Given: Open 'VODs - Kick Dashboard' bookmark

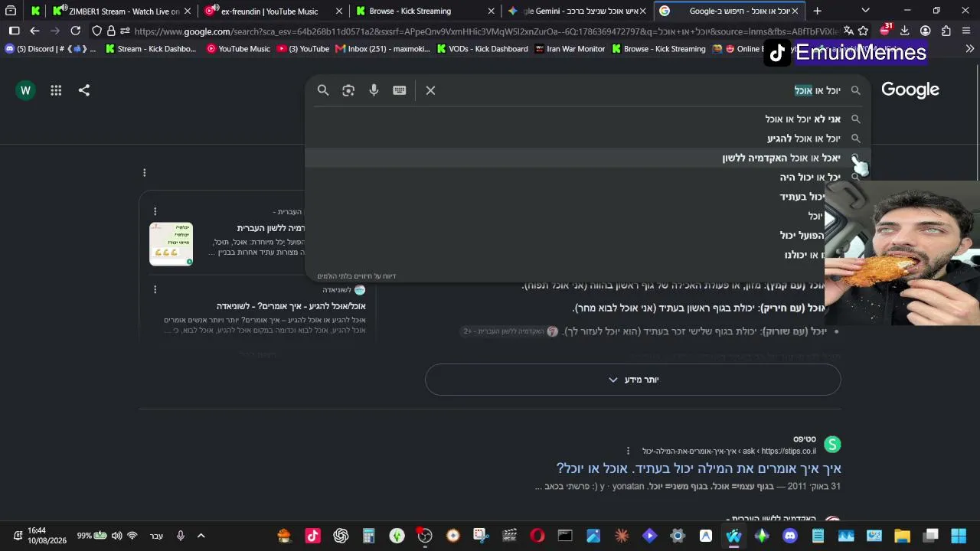Looking at the screenshot, I should [x=482, y=49].
